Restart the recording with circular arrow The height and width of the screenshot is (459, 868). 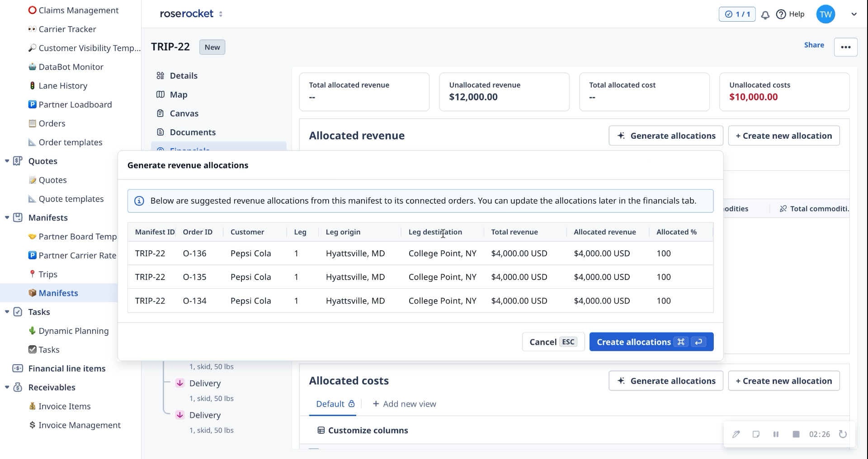point(843,434)
